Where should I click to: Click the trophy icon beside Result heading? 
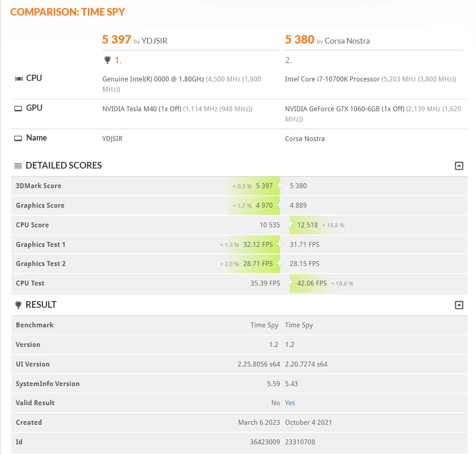(x=18, y=305)
